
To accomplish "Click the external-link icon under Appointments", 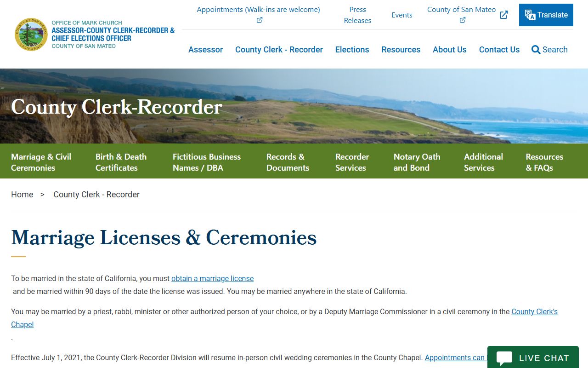I will click(x=260, y=20).
